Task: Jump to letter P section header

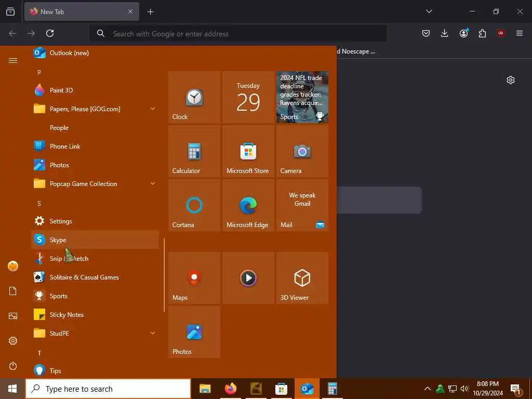Action: coord(39,72)
